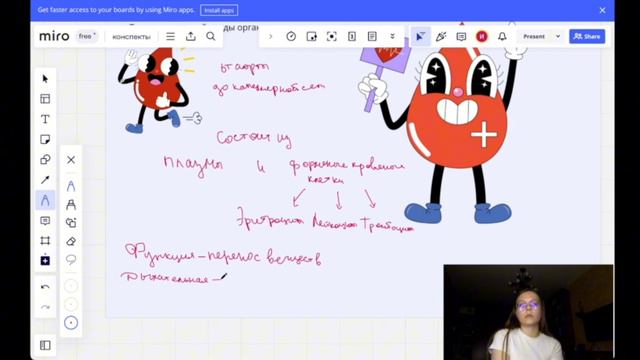This screenshot has width=640, height=360.
Task: Open the estimation card tool
Action: [352, 36]
